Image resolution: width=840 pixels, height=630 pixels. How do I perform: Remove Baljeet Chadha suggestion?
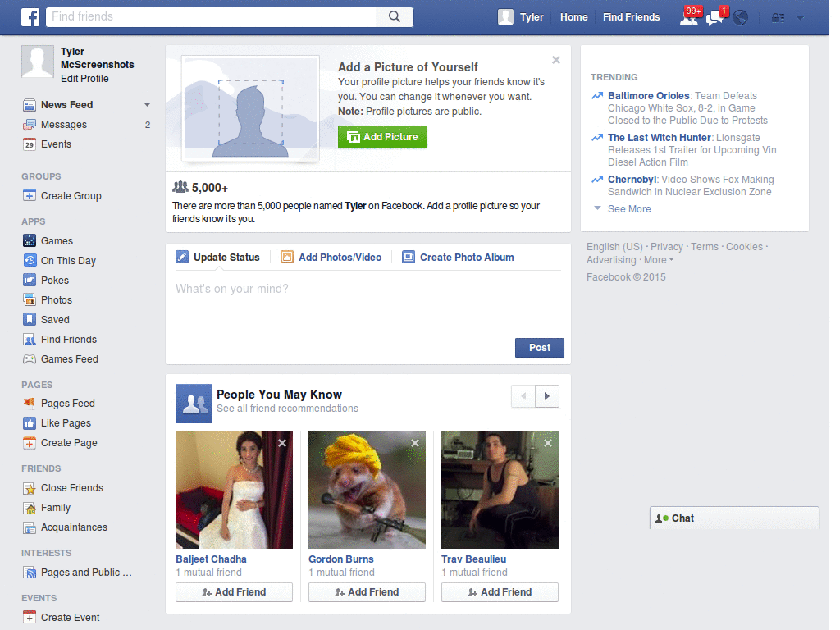click(282, 443)
